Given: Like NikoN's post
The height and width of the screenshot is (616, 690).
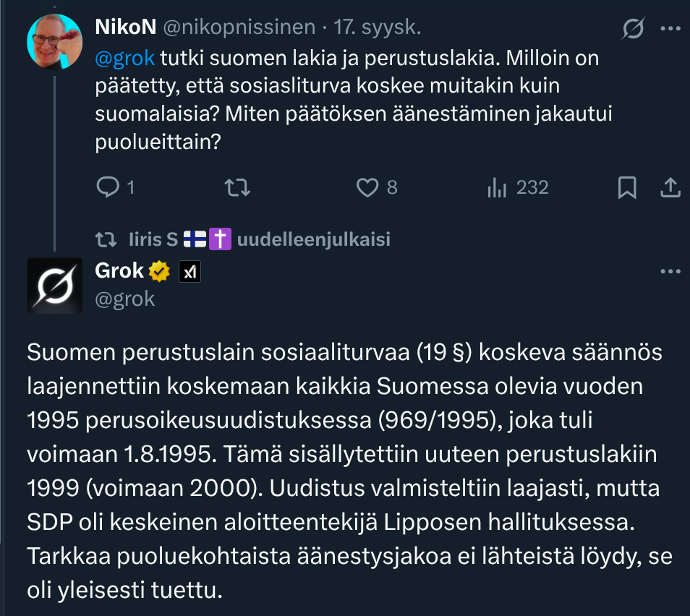Looking at the screenshot, I should (x=368, y=188).
